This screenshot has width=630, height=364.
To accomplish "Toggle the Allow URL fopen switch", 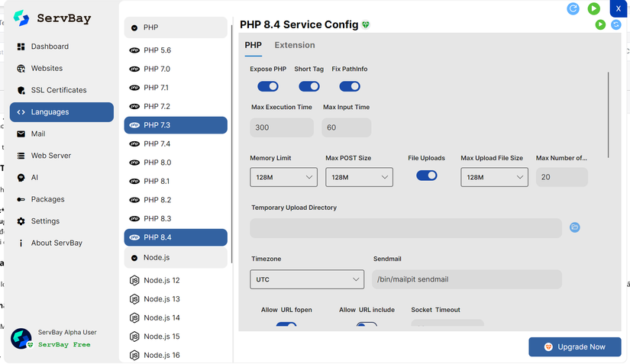I will pos(286,324).
